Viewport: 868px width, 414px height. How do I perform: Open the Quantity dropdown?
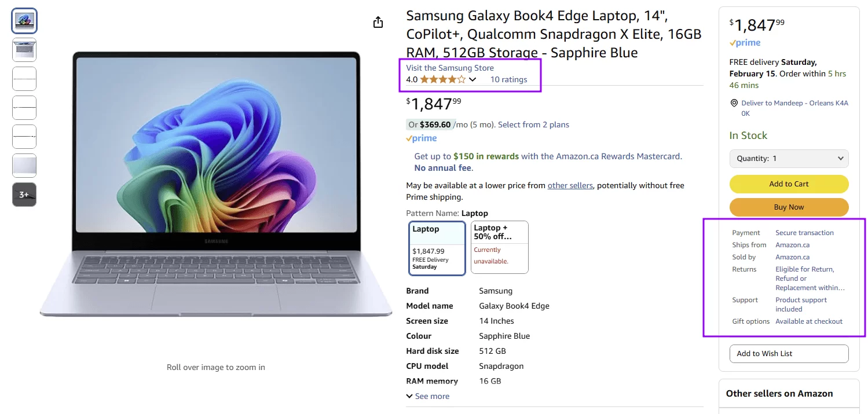(789, 158)
